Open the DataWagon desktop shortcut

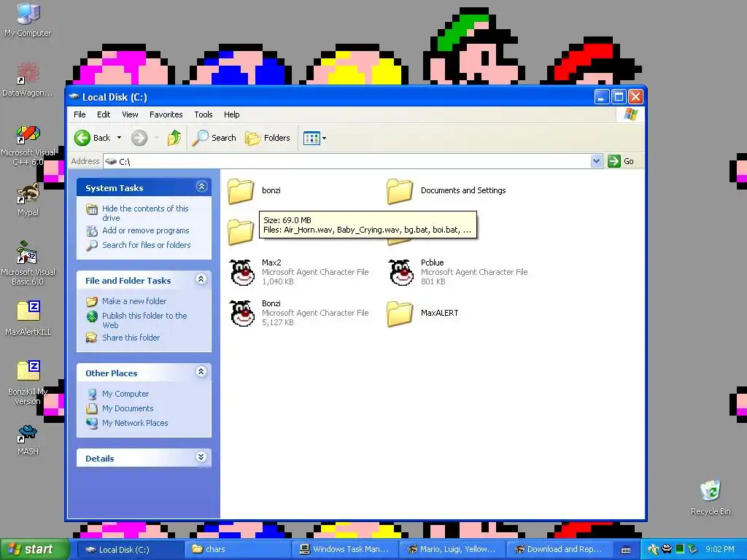pyautogui.click(x=28, y=79)
